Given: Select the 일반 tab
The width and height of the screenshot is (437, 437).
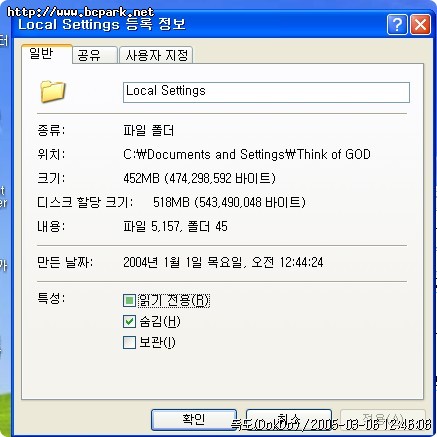Looking at the screenshot, I should pos(47,54).
